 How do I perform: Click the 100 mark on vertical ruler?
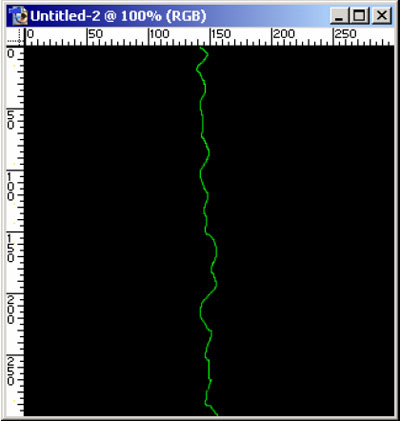click(11, 187)
